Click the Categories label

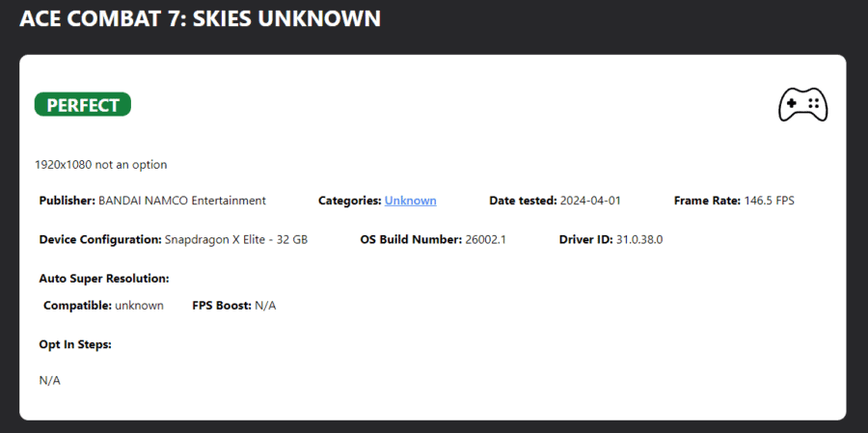tap(350, 201)
